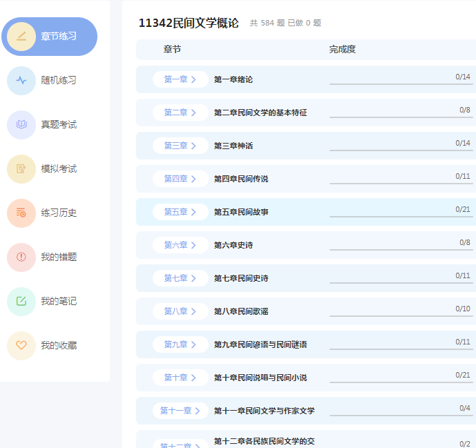Select the 第四章民间传说 title
This screenshot has height=448, width=476.
tap(241, 179)
